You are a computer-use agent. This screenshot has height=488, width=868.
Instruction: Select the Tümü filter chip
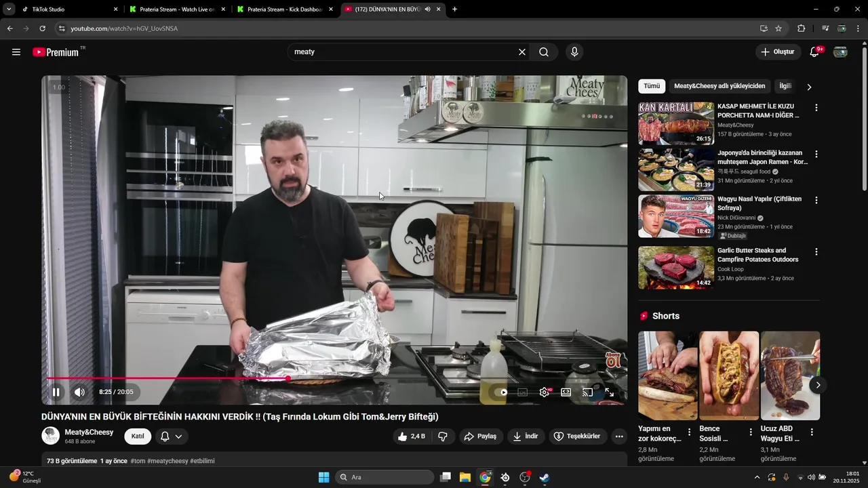[652, 86]
